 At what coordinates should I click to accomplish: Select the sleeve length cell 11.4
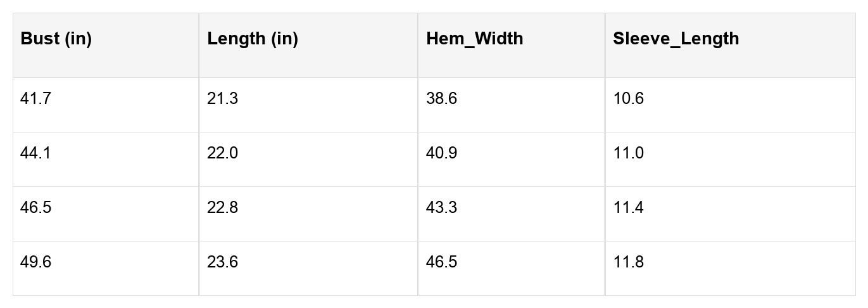click(x=628, y=208)
